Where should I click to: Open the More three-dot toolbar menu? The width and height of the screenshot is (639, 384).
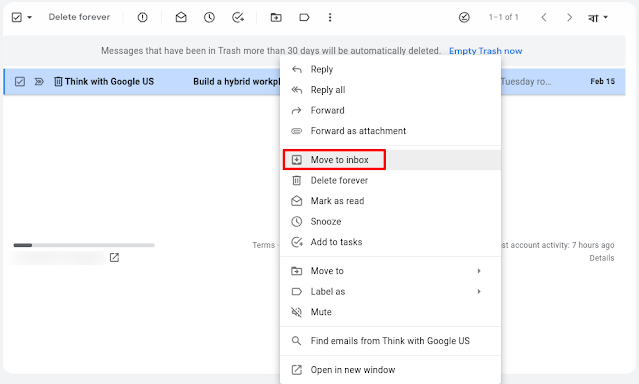tap(330, 17)
